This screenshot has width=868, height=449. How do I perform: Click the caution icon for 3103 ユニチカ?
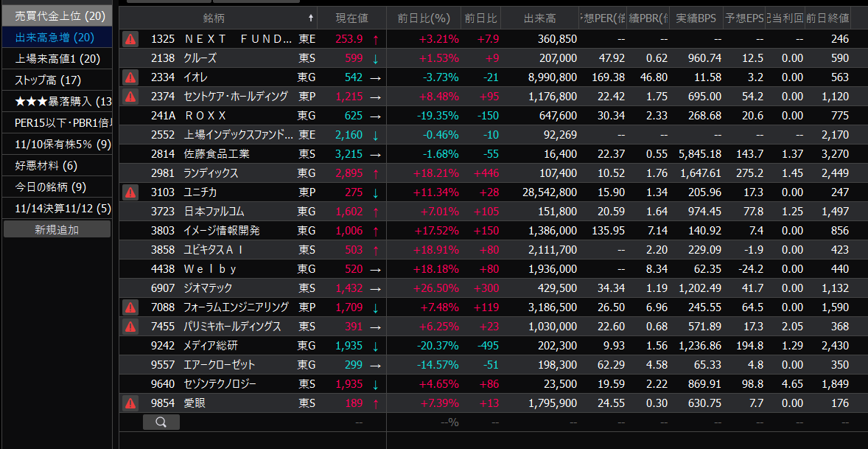130,192
